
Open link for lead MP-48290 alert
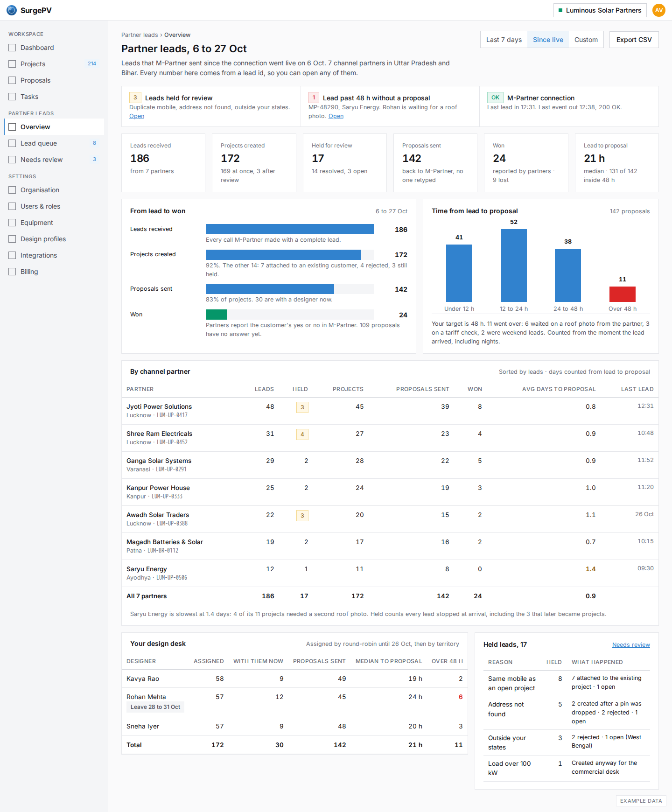pos(336,116)
